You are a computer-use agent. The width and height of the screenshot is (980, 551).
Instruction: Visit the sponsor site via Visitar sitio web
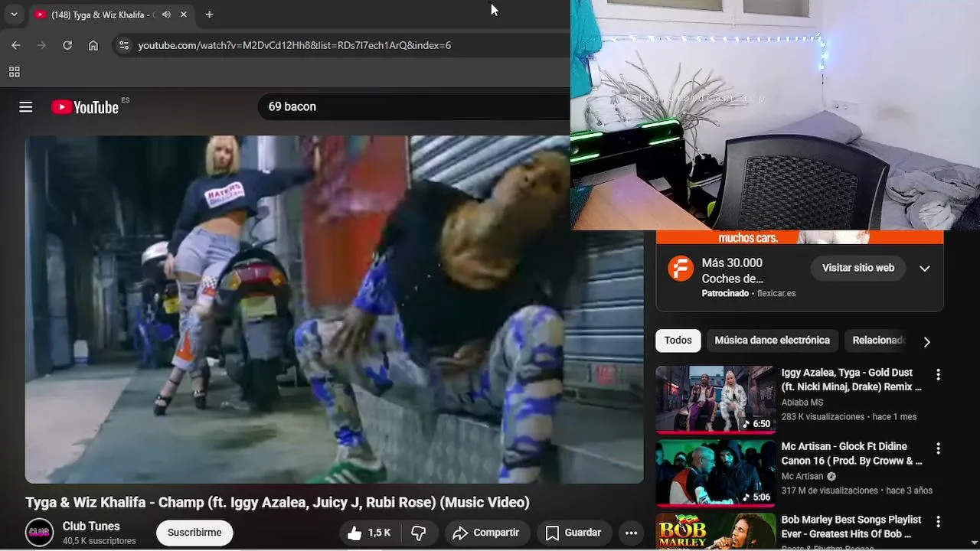coord(858,268)
